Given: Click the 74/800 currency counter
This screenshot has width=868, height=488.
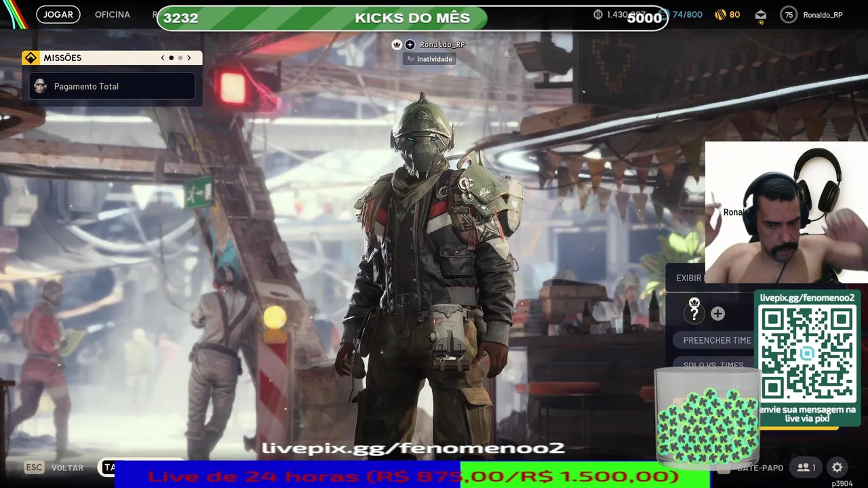Looking at the screenshot, I should [x=687, y=14].
